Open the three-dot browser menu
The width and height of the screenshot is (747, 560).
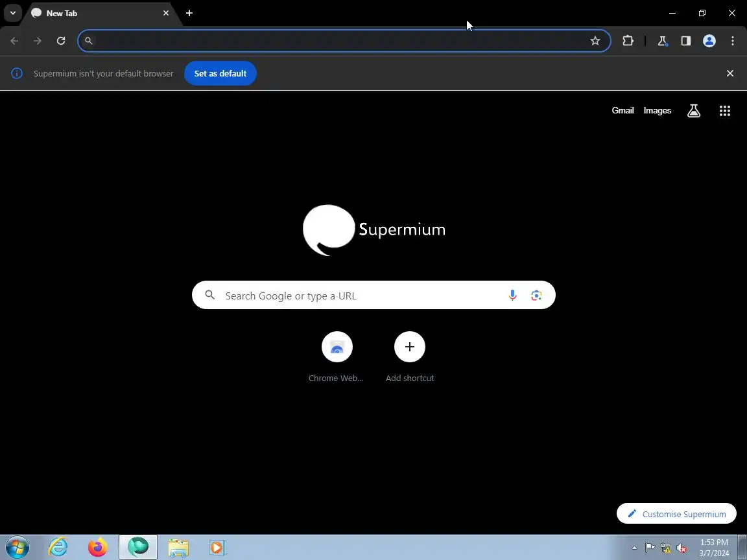(733, 41)
